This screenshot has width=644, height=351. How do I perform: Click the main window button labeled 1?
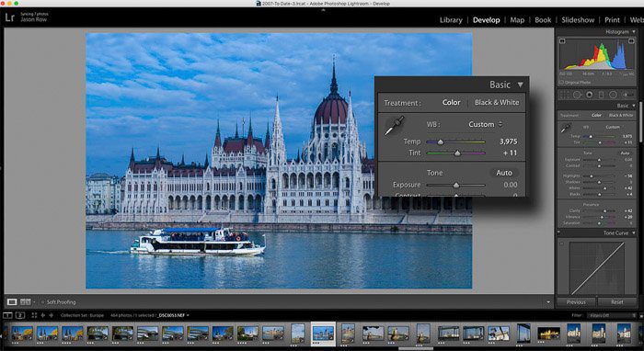[x=7, y=315]
